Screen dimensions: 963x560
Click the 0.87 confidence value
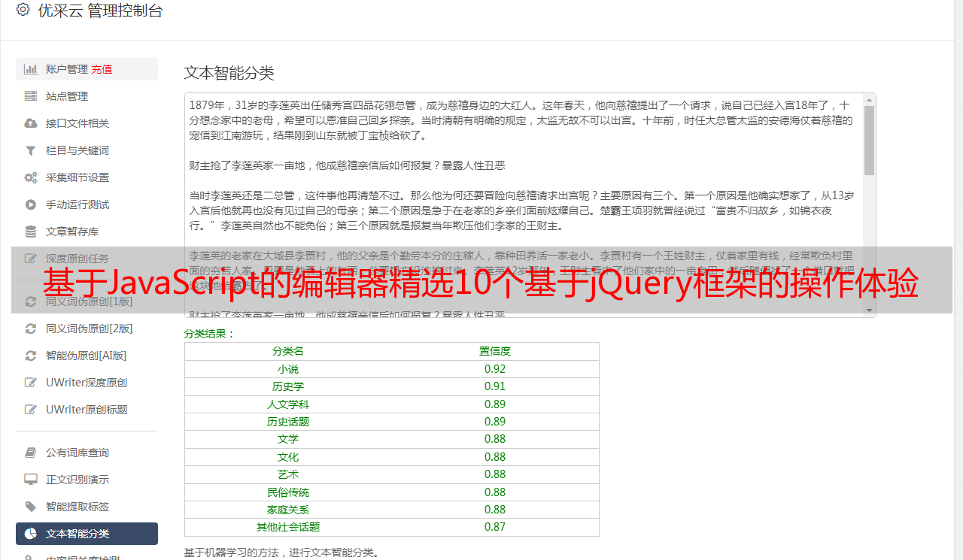495,527
